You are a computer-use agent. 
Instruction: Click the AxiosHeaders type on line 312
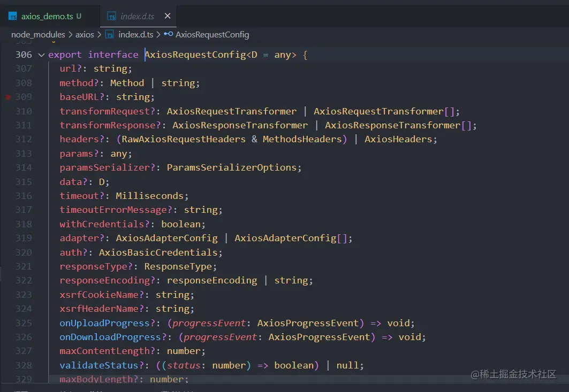(x=398, y=139)
